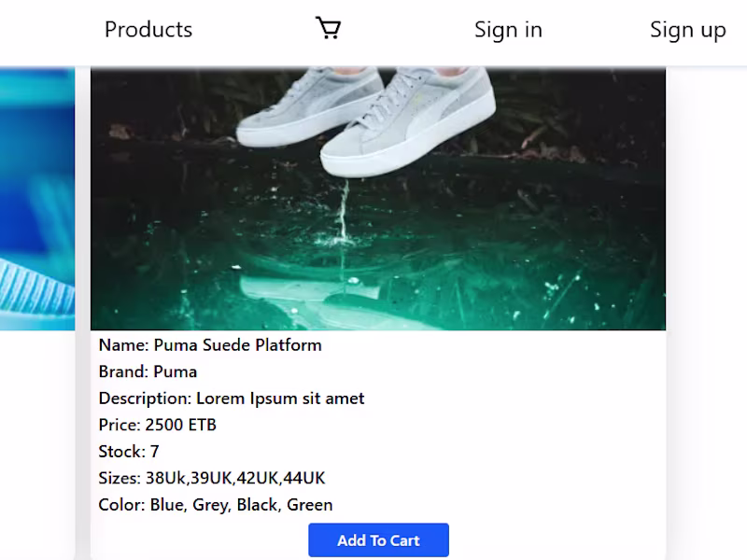Viewport: 747px width, 560px height.
Task: Click the Brand: Puma text
Action: pos(148,371)
